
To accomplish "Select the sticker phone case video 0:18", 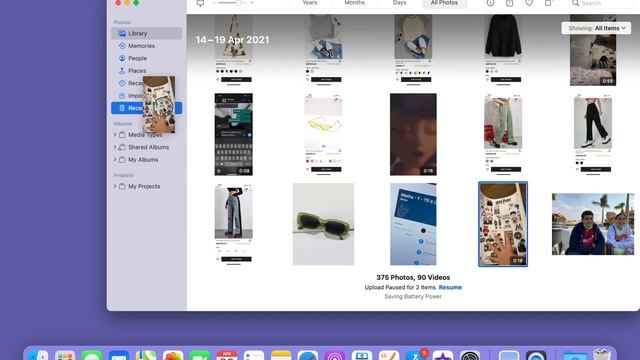I will coord(503,224).
